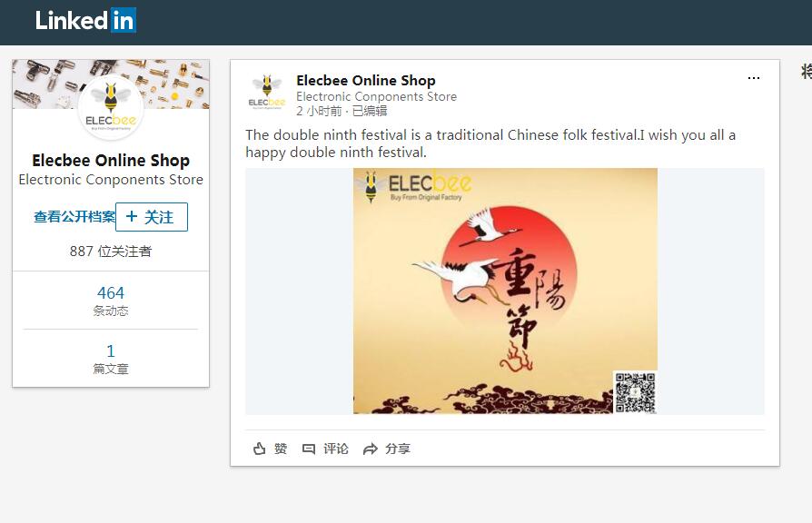Screen dimensions: 812x523
Task: Open the 查看公开档案 public profile link
Action: pyautogui.click(x=74, y=217)
